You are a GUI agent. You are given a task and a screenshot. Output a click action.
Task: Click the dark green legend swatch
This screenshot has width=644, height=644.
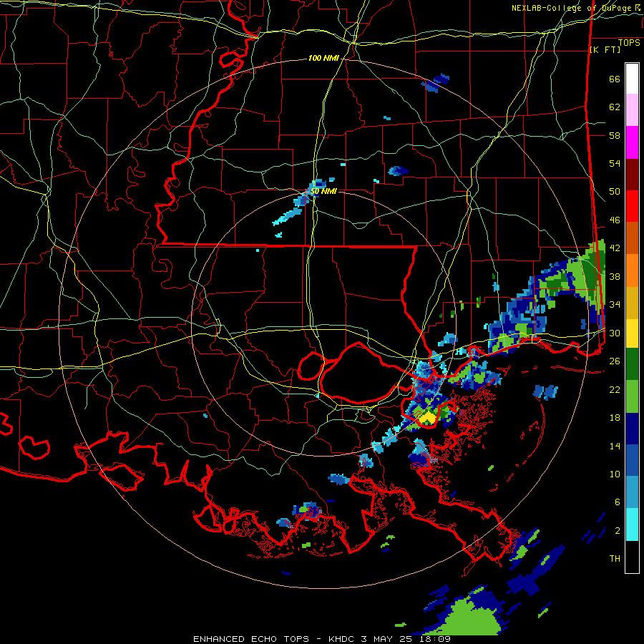(632, 364)
